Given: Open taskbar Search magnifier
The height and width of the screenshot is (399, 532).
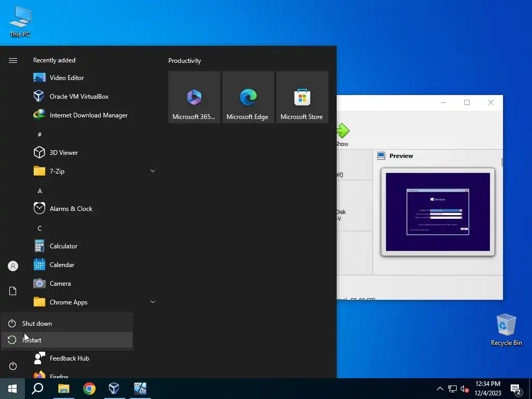Looking at the screenshot, I should pos(37,389).
